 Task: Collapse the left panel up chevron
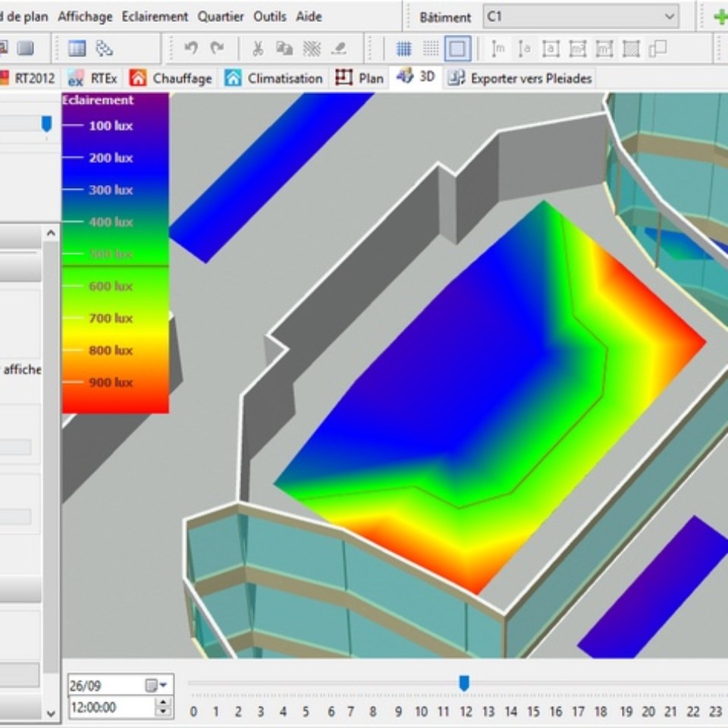click(x=51, y=234)
